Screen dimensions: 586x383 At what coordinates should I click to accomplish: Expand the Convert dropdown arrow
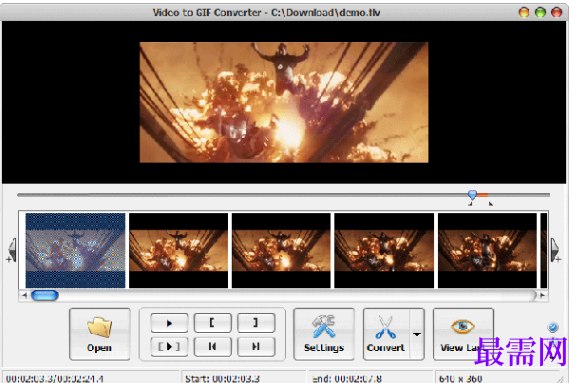[417, 334]
